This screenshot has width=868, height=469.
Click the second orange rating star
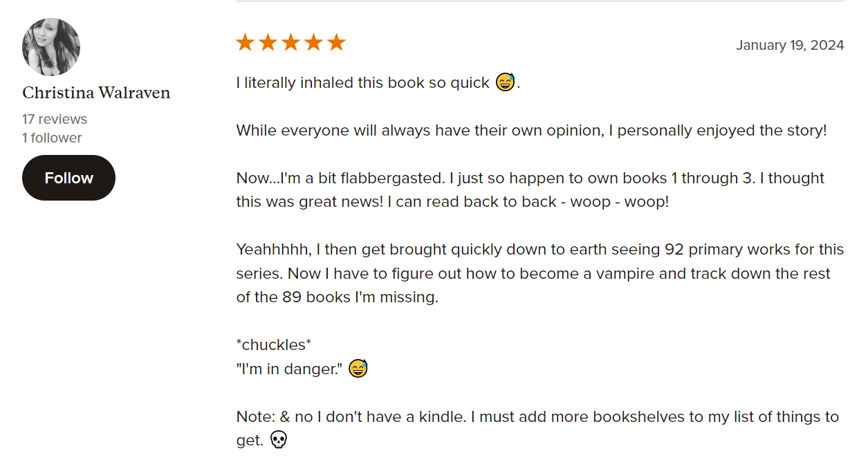[268, 43]
